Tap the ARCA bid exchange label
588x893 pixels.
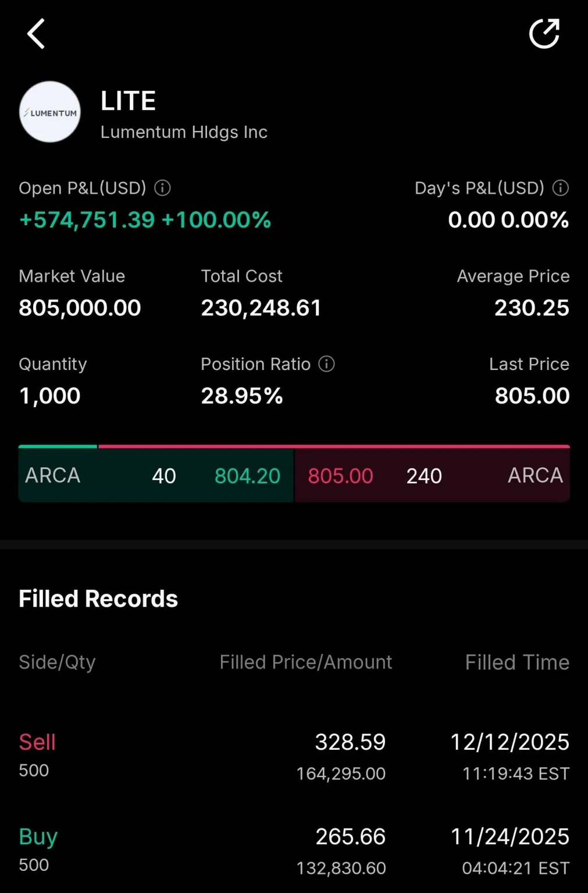[52, 475]
